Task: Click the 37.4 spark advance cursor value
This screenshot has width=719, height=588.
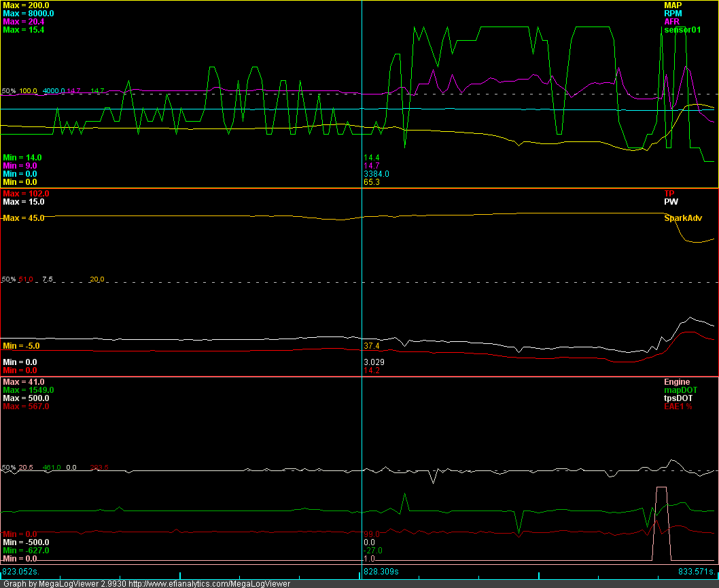Action: (x=372, y=346)
